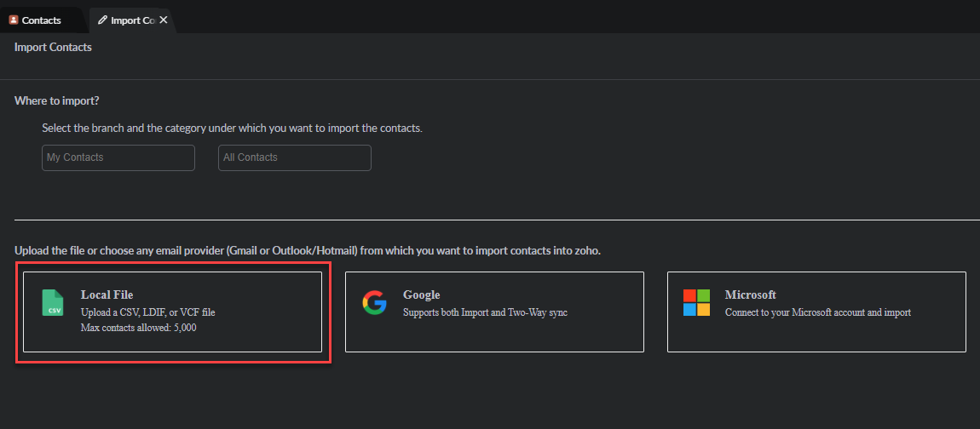This screenshot has height=429, width=980.
Task: Open the My Contacts branch dropdown
Action: (118, 157)
